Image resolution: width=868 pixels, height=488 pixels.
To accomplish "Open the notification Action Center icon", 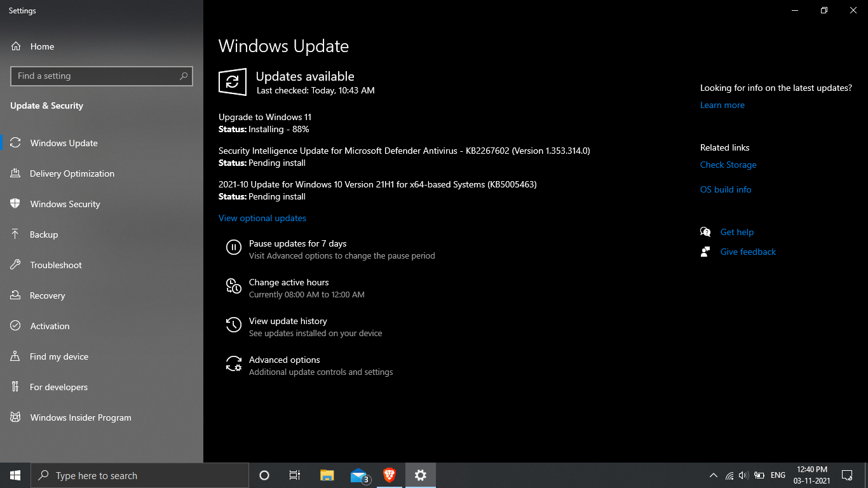I will [847, 475].
